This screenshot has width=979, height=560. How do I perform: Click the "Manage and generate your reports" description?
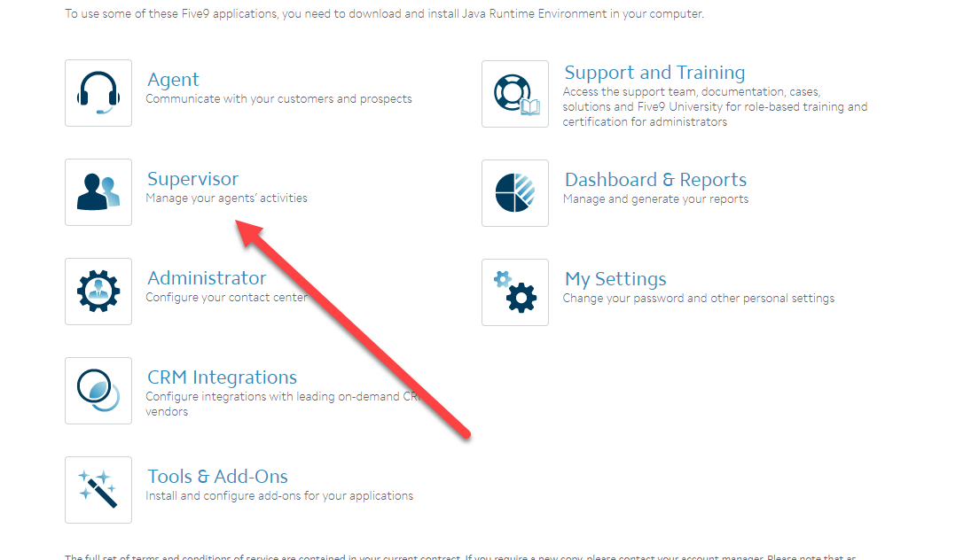tap(655, 199)
